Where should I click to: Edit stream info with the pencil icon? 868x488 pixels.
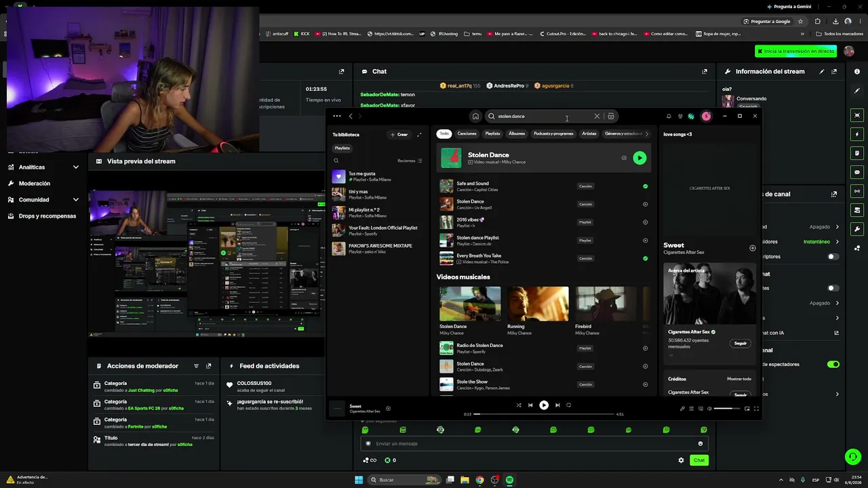[822, 71]
